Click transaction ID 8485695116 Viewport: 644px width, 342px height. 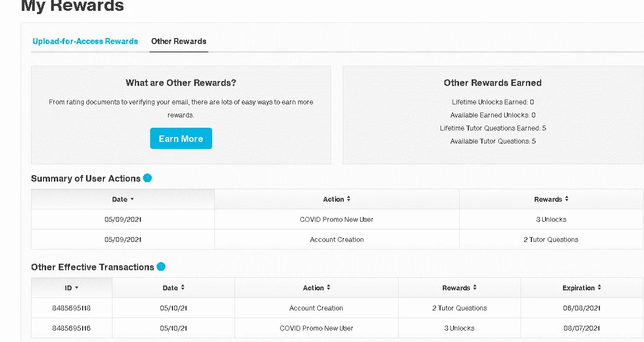pyautogui.click(x=71, y=328)
